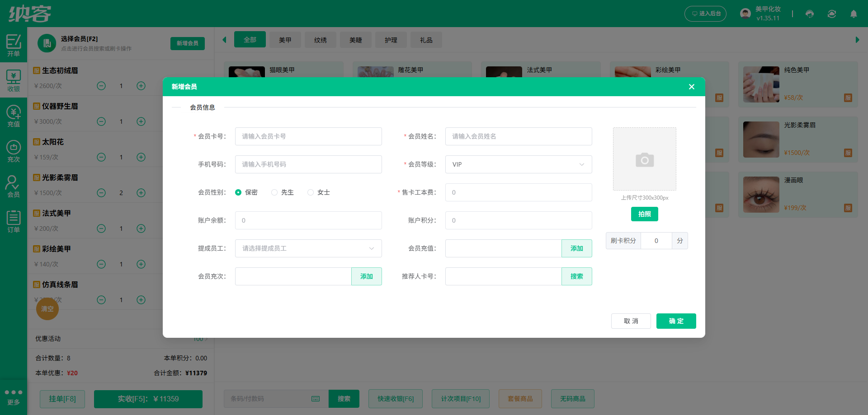The height and width of the screenshot is (415, 868).
Task: Click 无码商品 button
Action: tap(573, 399)
